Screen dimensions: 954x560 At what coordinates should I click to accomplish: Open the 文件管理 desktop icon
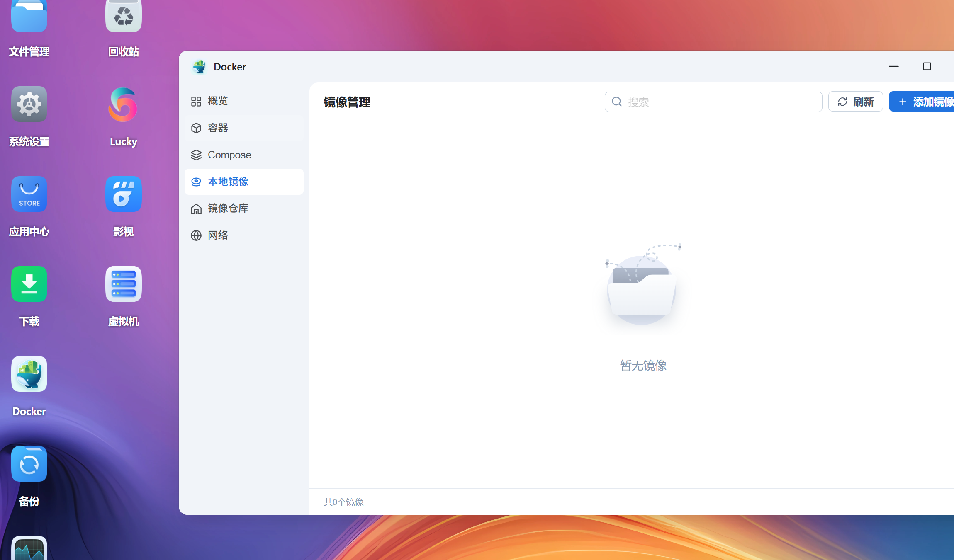[x=29, y=17]
